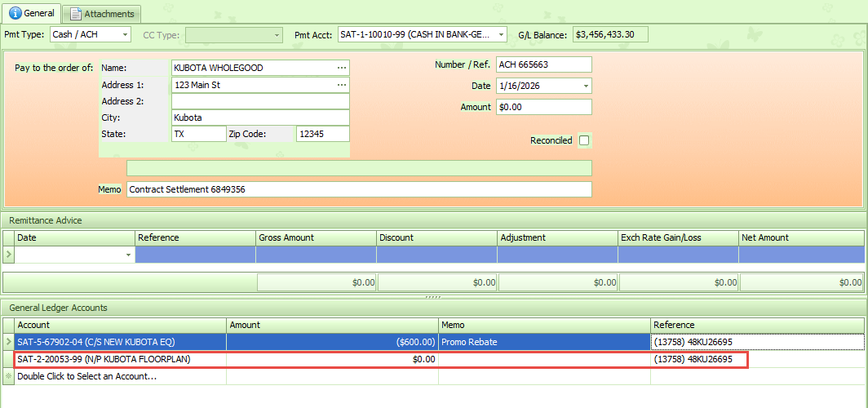
Task: Open the Remittance Advice Date cell dropdown
Action: tap(128, 255)
